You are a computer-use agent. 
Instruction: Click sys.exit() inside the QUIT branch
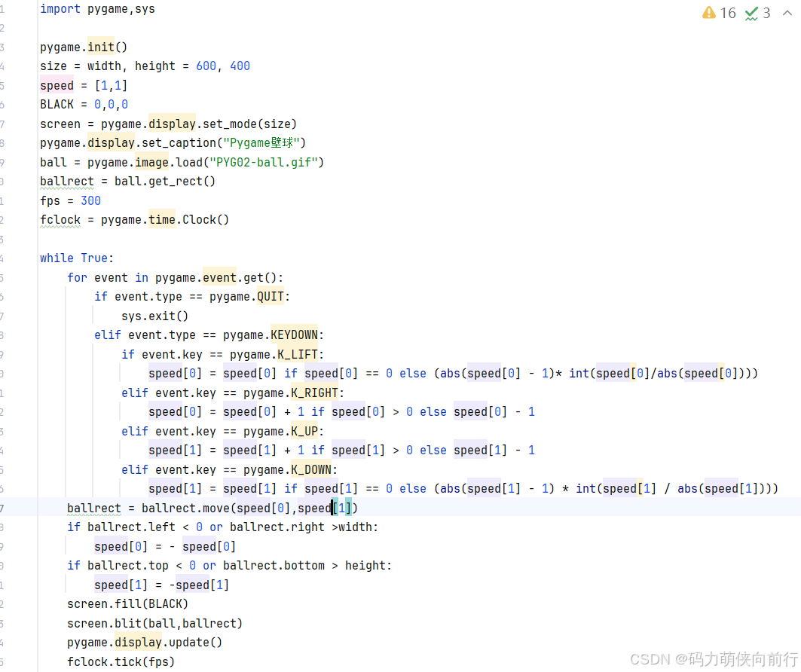tap(154, 315)
